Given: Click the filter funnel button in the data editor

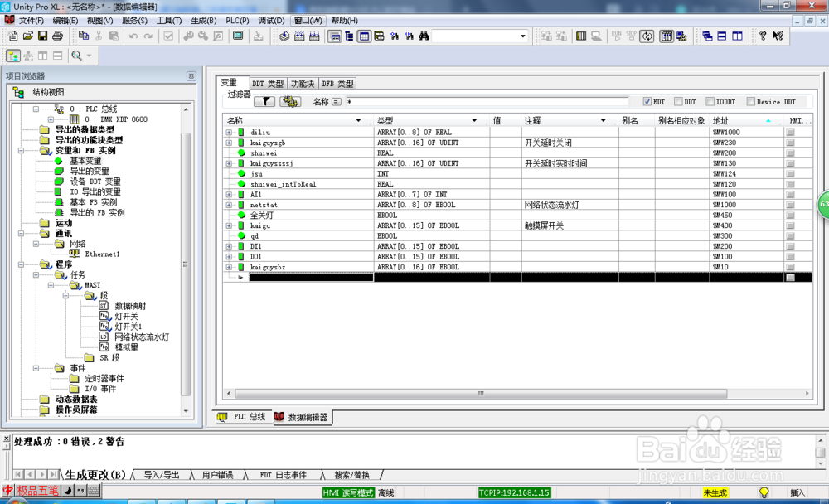Looking at the screenshot, I should 264,101.
